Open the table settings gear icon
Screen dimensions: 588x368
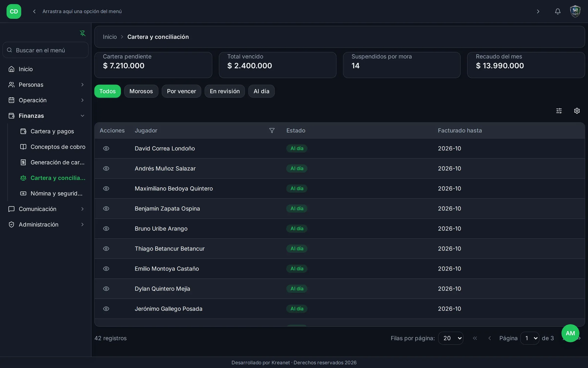coord(577,111)
